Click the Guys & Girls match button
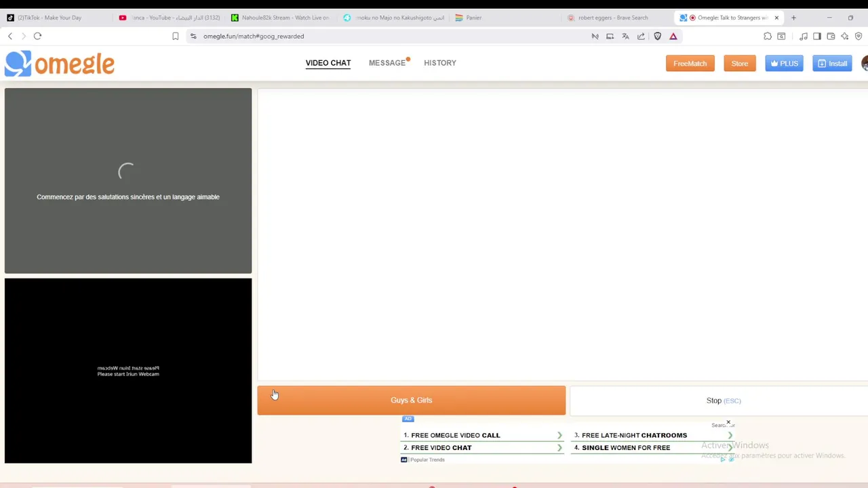Image resolution: width=868 pixels, height=488 pixels. (412, 401)
